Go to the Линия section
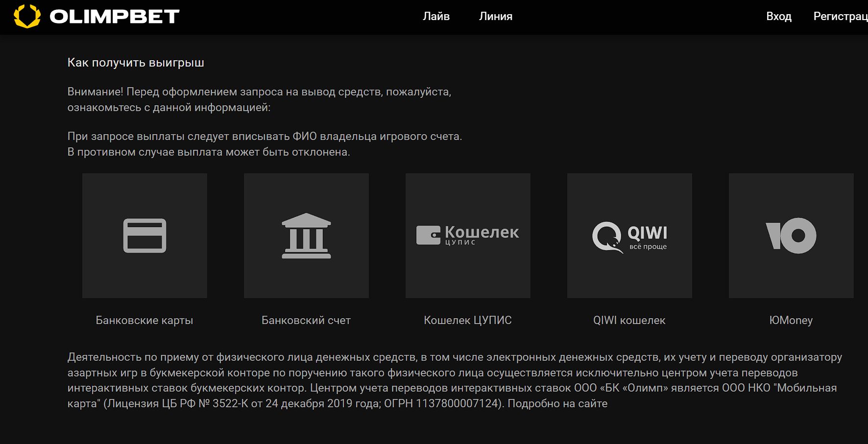868x444 pixels. (x=496, y=16)
